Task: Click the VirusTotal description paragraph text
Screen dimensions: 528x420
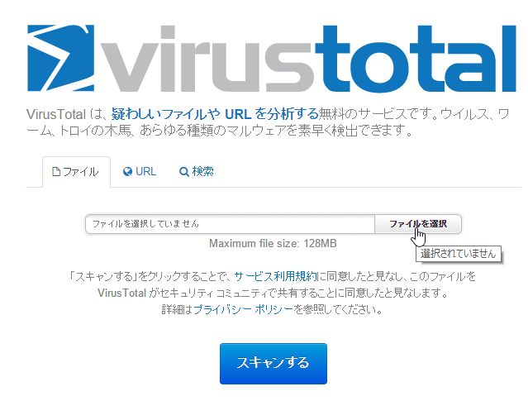Action: 268,122
